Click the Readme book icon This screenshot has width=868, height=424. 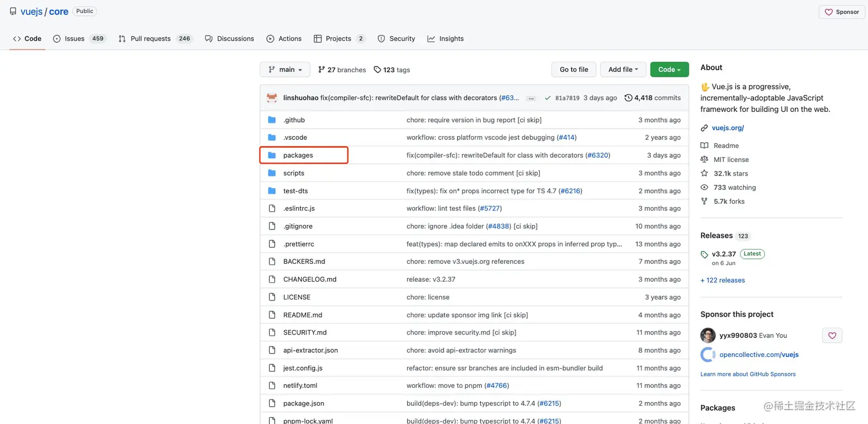[x=704, y=146]
